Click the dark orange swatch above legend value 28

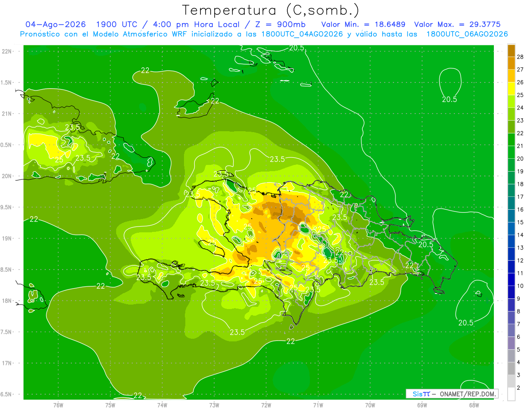tap(511, 51)
